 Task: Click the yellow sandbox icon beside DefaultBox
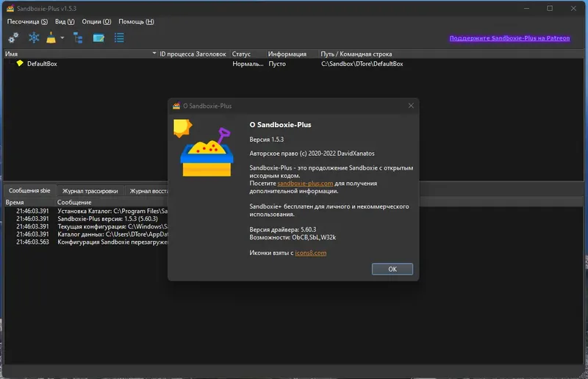(x=20, y=63)
